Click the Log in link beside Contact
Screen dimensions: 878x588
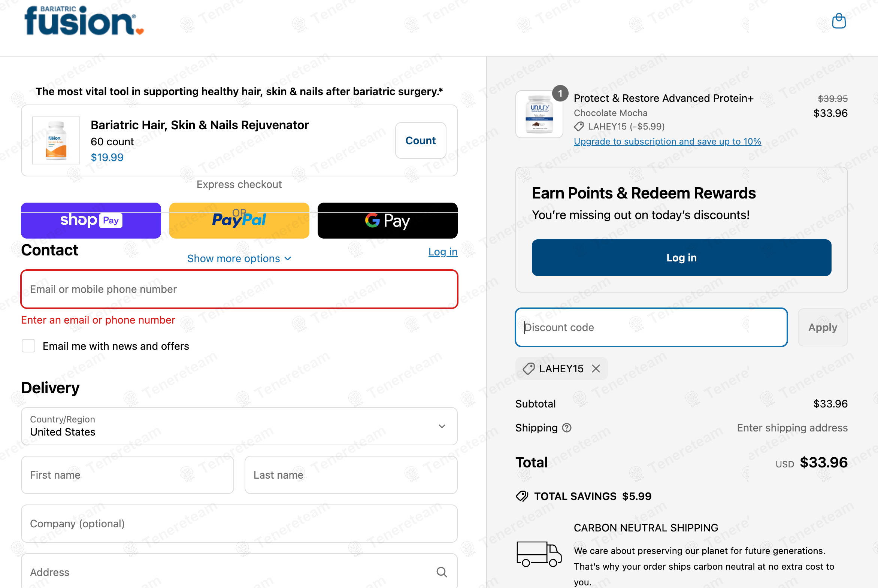443,252
